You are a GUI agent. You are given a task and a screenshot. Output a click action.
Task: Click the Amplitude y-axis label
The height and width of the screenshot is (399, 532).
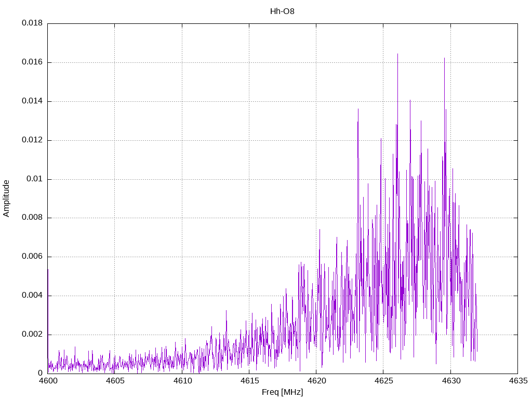click(7, 198)
